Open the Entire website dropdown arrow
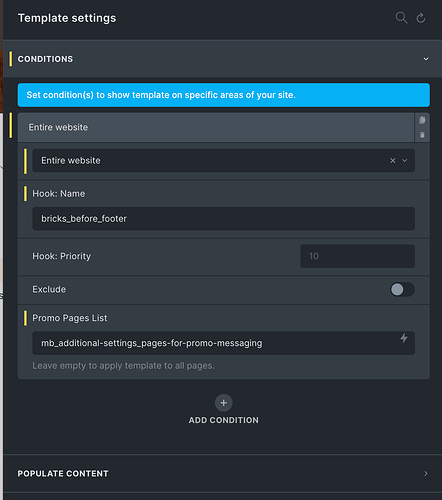Viewport: 442px width, 500px height. pos(405,161)
